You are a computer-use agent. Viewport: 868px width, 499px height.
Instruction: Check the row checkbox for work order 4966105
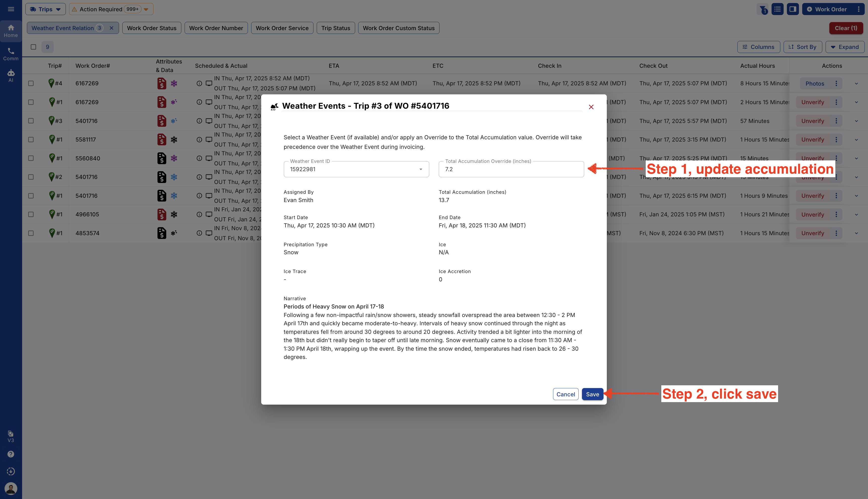(x=31, y=214)
